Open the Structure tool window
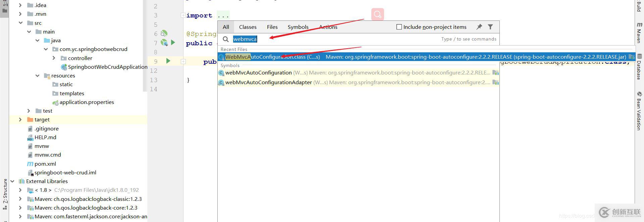This screenshot has width=644, height=222. pos(5,194)
